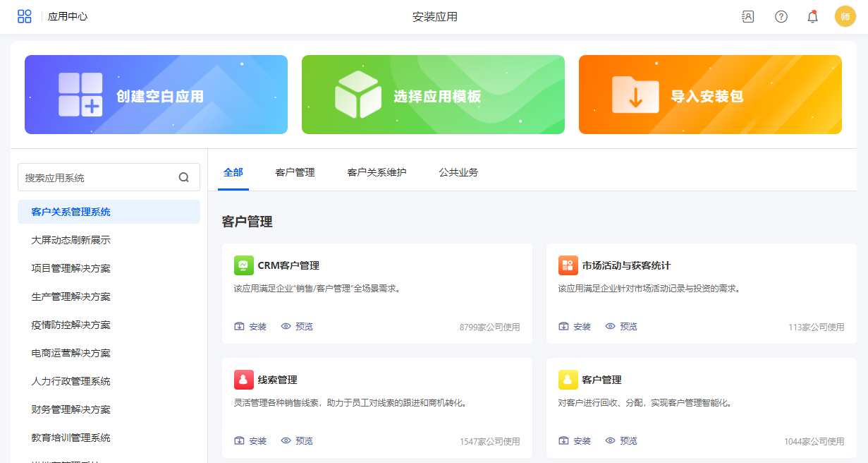This screenshot has width=868, height=463.
Task: Click the 线索管理 red app icon
Action: pos(243,380)
